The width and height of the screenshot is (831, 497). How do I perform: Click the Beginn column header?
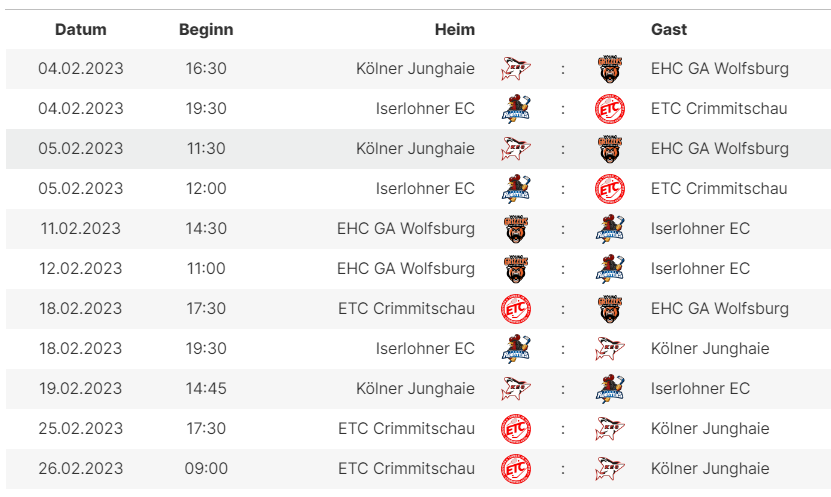point(206,29)
